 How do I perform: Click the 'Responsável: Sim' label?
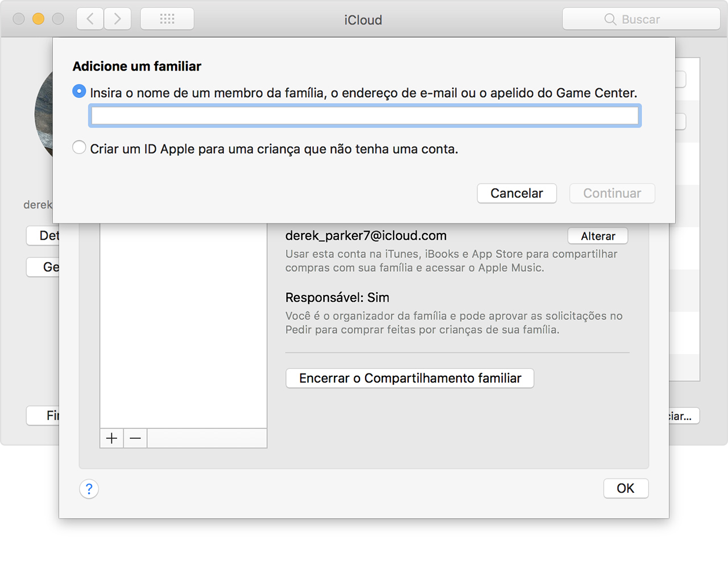pos(337,297)
